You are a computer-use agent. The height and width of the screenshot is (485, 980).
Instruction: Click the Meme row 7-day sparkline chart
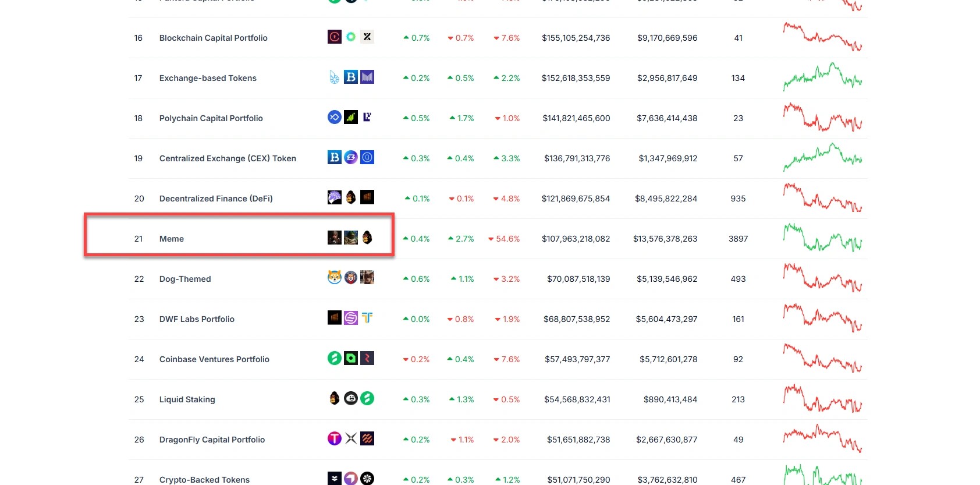(x=822, y=238)
